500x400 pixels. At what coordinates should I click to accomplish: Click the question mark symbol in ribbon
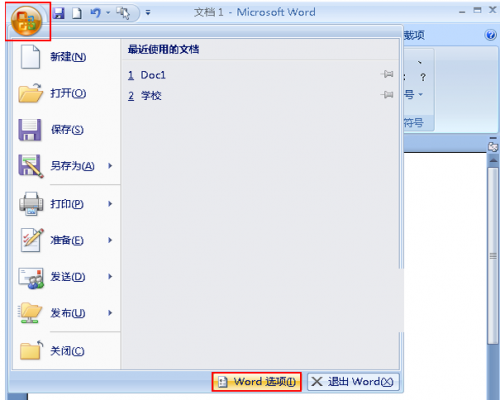click(423, 77)
